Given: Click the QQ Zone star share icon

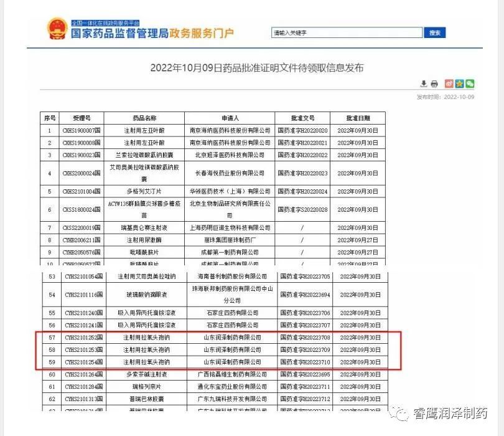Looking at the screenshot, I should point(459,84).
